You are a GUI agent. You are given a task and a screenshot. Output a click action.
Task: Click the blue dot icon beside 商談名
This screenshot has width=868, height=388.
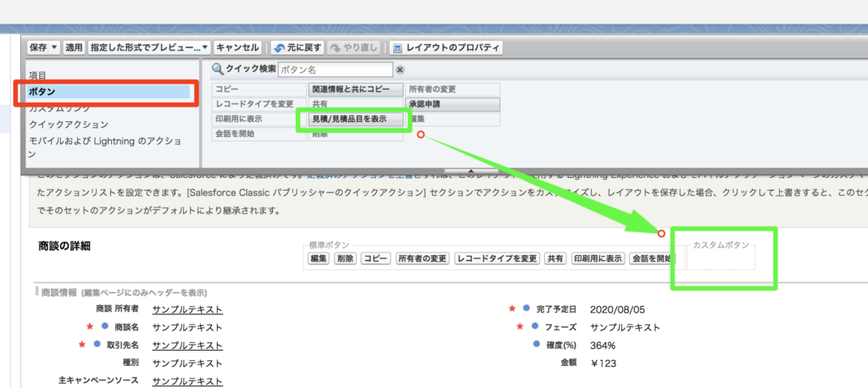tap(104, 326)
